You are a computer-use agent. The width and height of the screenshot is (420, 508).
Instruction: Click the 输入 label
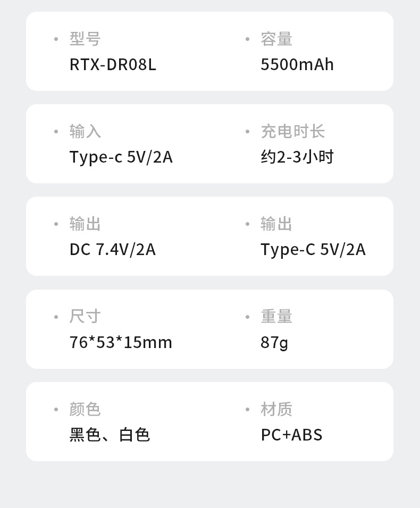tap(85, 131)
